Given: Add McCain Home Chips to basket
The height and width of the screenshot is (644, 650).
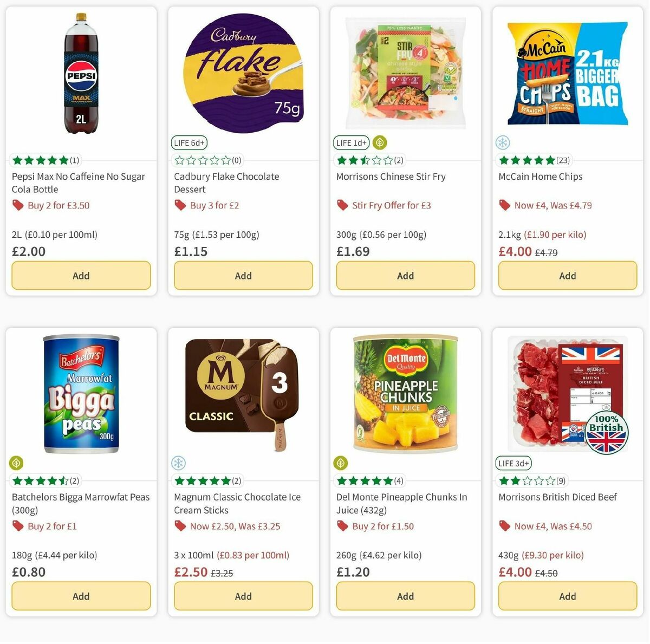Looking at the screenshot, I should 567,276.
